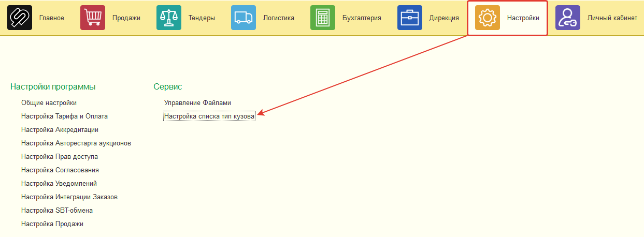Select the Логистика section label
The width and height of the screenshot is (644, 237).
pos(279,18)
